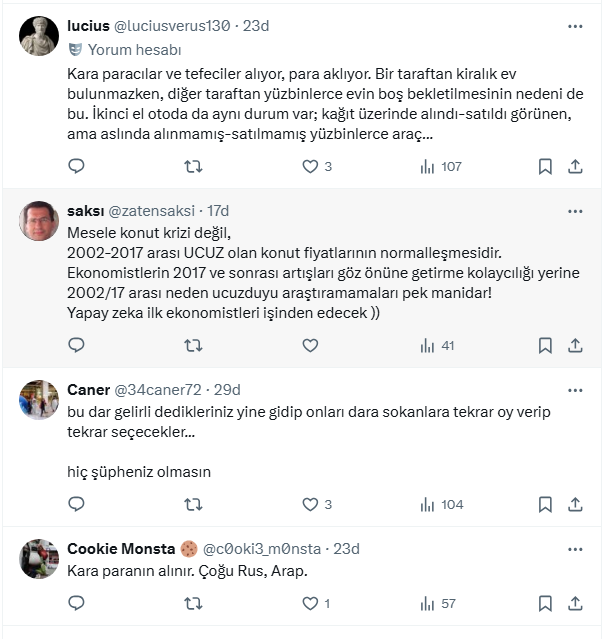Viewport: 607px width, 639px height.
Task: View analytics on Cookie Monsta's tweet
Action: tap(438, 603)
